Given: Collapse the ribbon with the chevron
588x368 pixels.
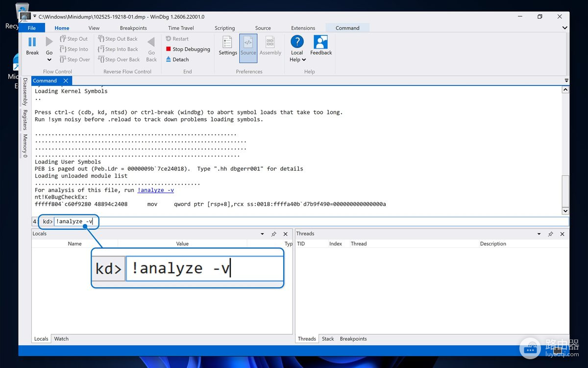Looking at the screenshot, I should [564, 28].
